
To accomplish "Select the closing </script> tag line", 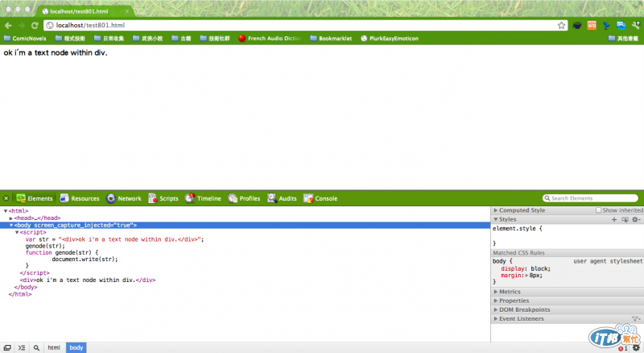I will point(35,273).
